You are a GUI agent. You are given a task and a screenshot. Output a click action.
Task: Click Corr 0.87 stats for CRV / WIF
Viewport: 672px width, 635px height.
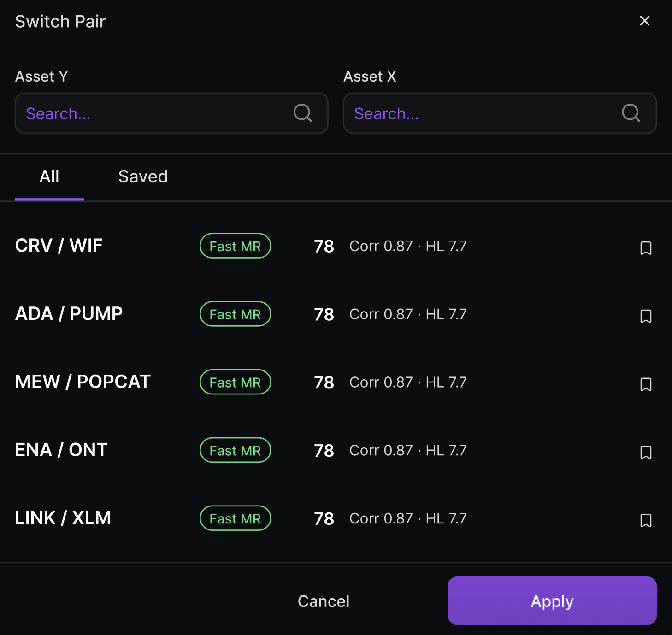point(408,246)
